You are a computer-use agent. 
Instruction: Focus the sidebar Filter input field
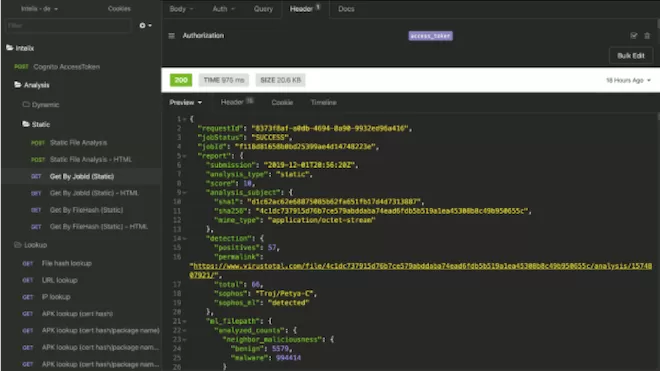point(68,26)
